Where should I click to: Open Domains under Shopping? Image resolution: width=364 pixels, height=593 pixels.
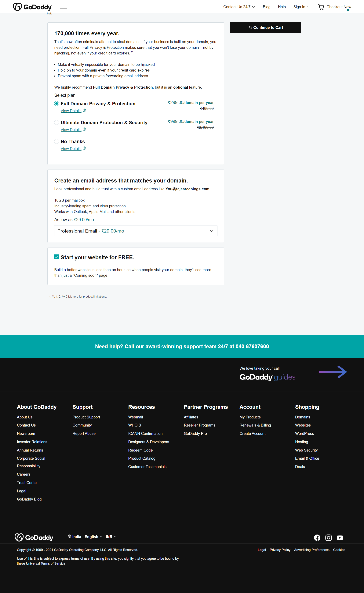coord(303,417)
